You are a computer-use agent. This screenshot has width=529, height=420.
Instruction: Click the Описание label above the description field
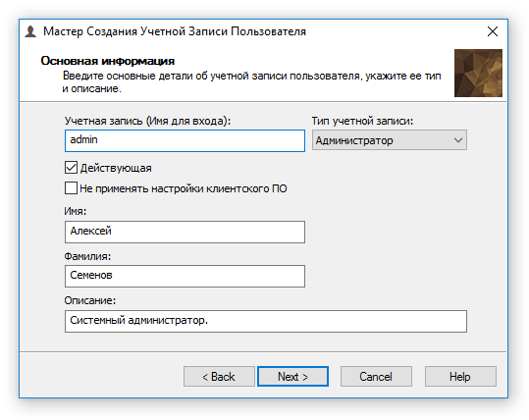[90, 300]
